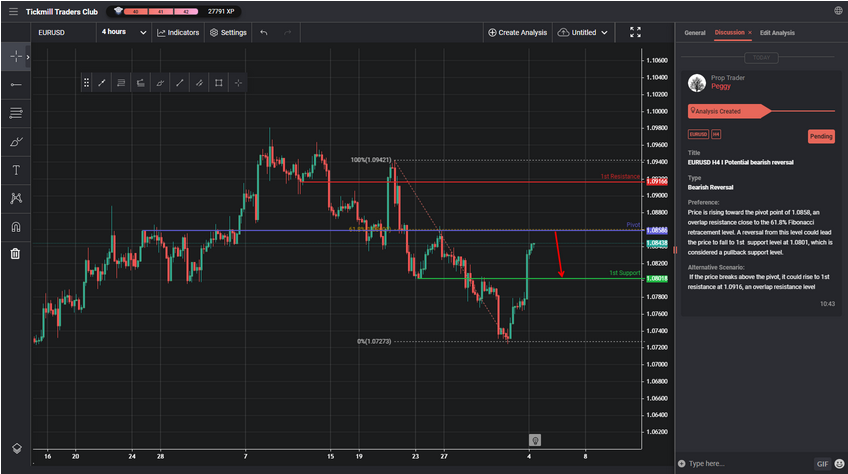Screen dimensions: 848x474
Task: Redo the last chart action
Action: (x=288, y=32)
